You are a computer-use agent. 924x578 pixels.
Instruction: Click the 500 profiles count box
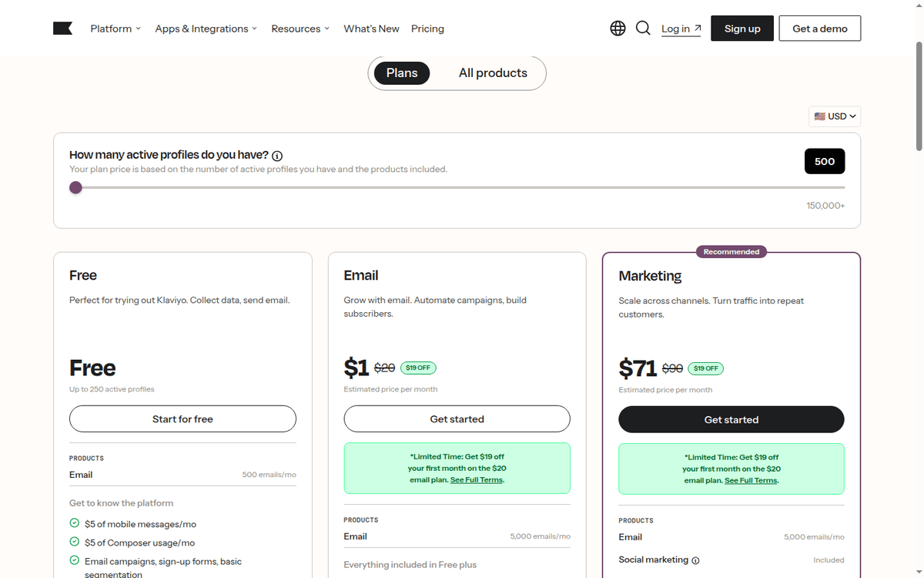pyautogui.click(x=825, y=162)
